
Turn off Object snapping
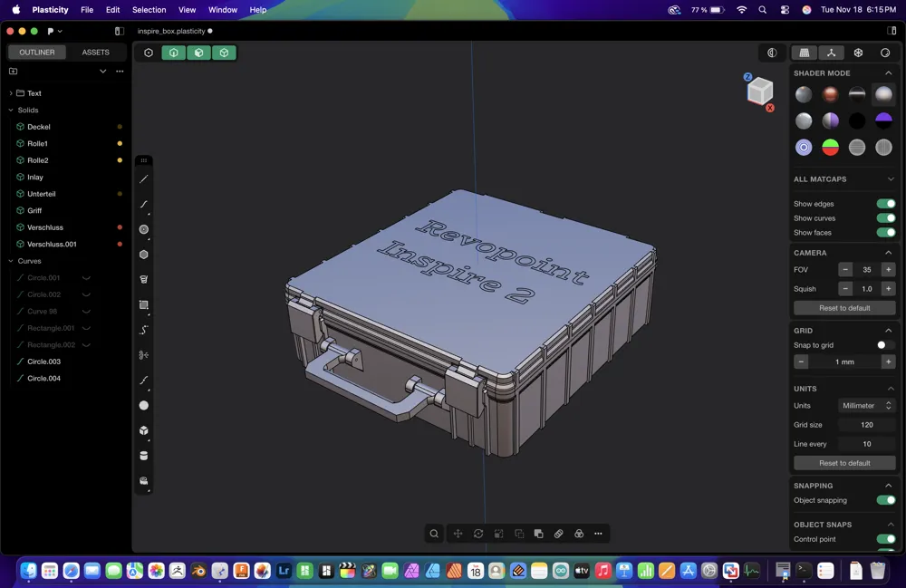point(886,500)
